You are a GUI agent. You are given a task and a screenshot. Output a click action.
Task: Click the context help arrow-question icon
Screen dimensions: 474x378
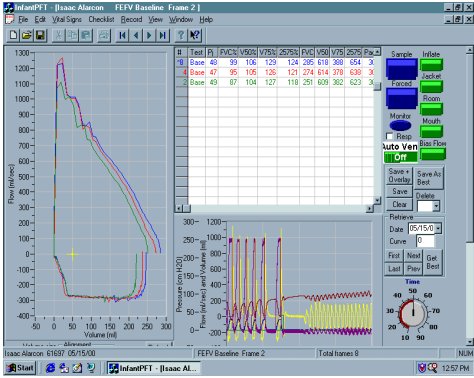[x=194, y=35]
